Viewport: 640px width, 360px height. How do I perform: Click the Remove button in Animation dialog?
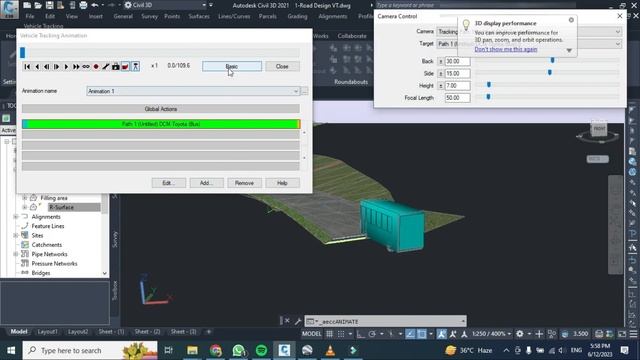click(244, 183)
